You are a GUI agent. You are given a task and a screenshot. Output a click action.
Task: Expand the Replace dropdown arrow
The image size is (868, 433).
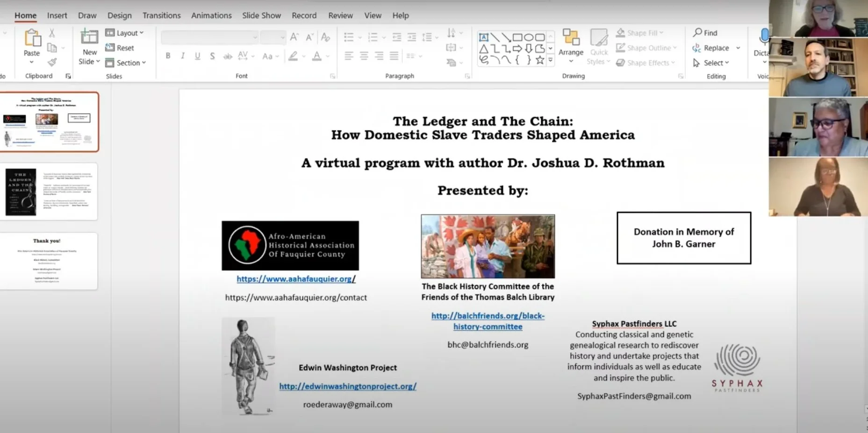(739, 48)
